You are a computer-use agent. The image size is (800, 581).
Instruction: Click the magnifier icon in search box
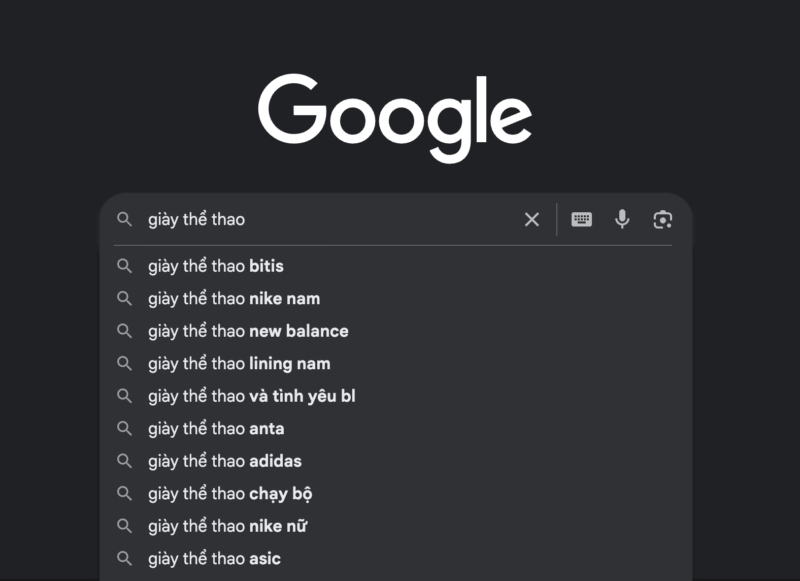125,220
